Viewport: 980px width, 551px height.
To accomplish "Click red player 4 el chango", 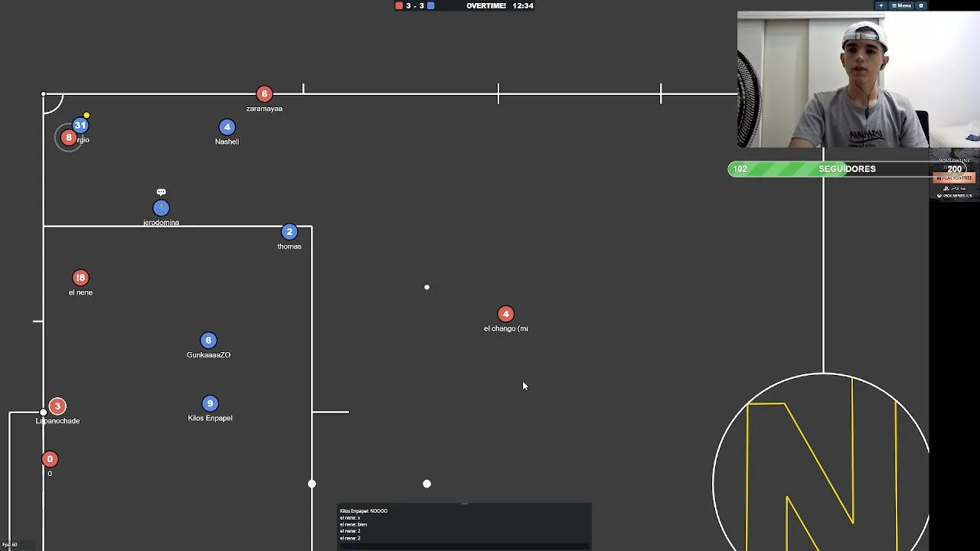I will (505, 314).
